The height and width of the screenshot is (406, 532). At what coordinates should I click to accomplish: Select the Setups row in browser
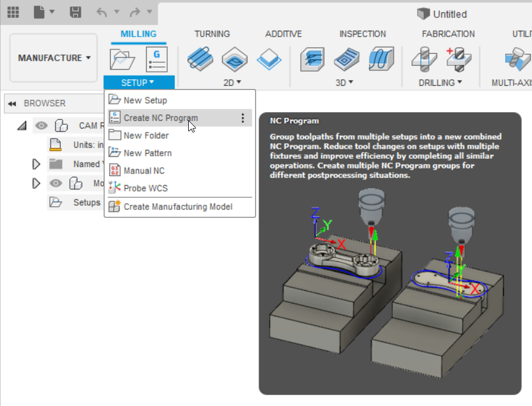(76, 202)
